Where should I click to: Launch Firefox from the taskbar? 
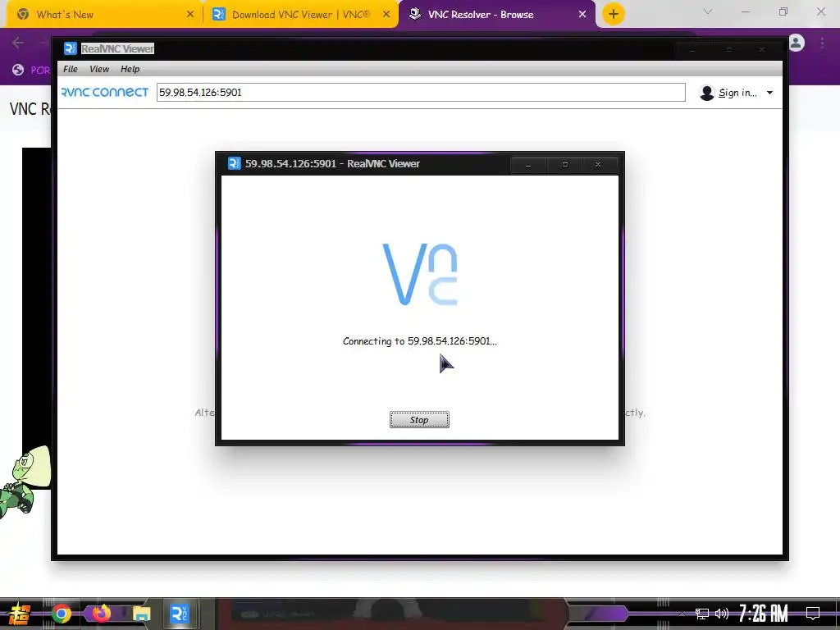pos(101,613)
